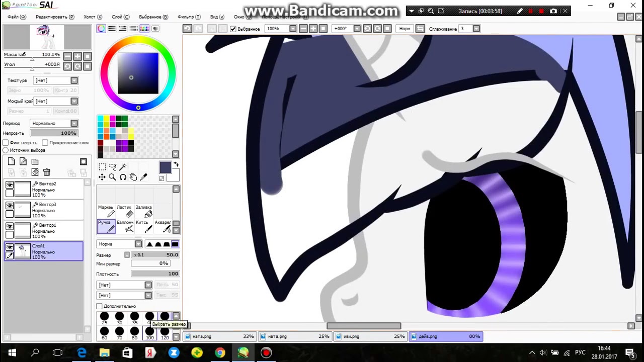Show the RGB sliders panel
Image resolution: width=644 pixels, height=362 pixels.
(112, 29)
